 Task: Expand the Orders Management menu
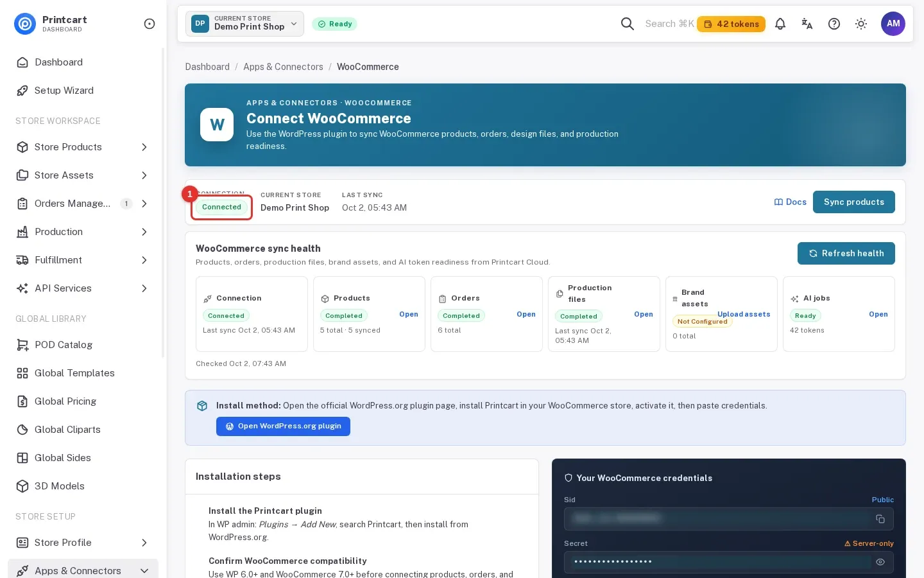click(83, 204)
